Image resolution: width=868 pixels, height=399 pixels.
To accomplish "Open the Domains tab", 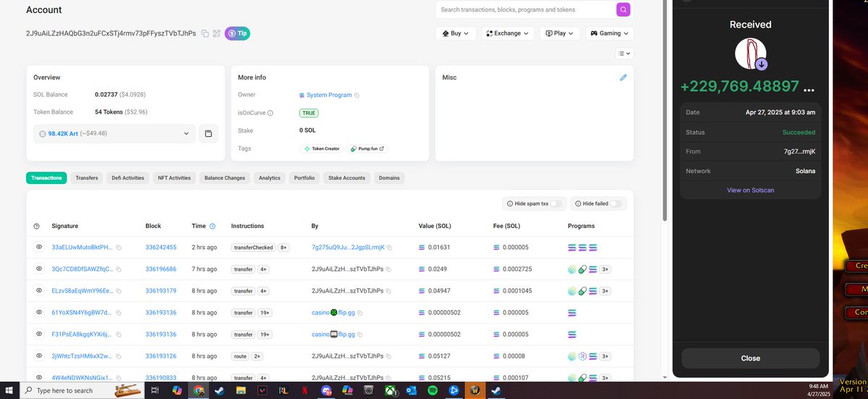I will click(389, 177).
